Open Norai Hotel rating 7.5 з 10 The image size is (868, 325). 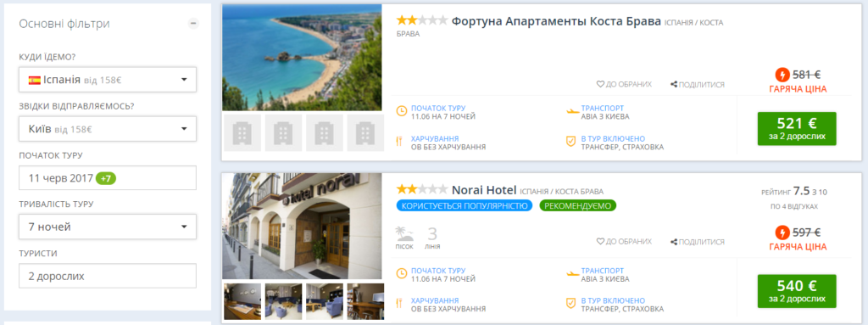pyautogui.click(x=793, y=192)
